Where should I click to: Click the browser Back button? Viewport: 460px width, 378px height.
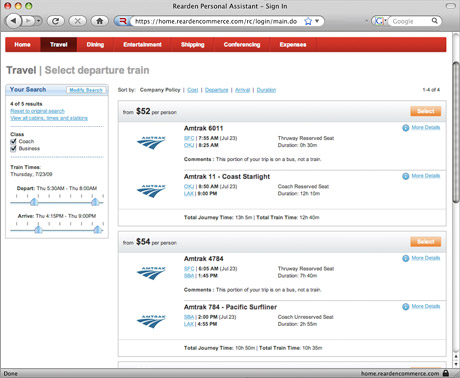[x=14, y=21]
